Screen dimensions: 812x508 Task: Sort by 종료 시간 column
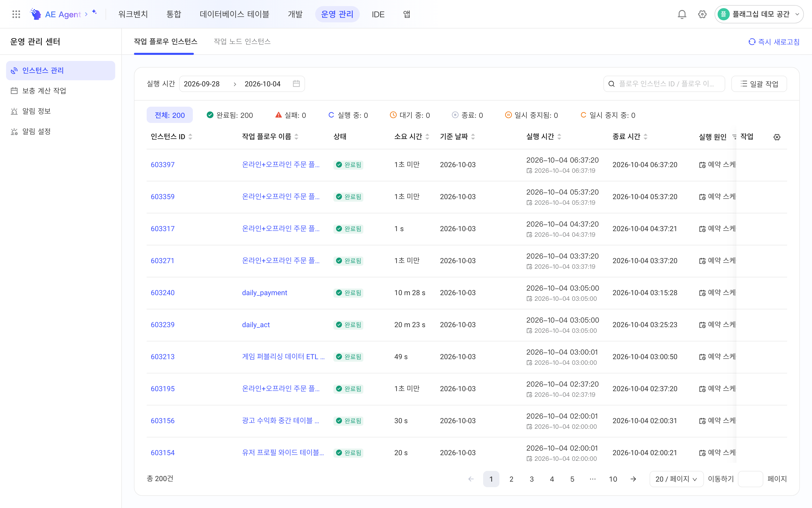pyautogui.click(x=646, y=137)
